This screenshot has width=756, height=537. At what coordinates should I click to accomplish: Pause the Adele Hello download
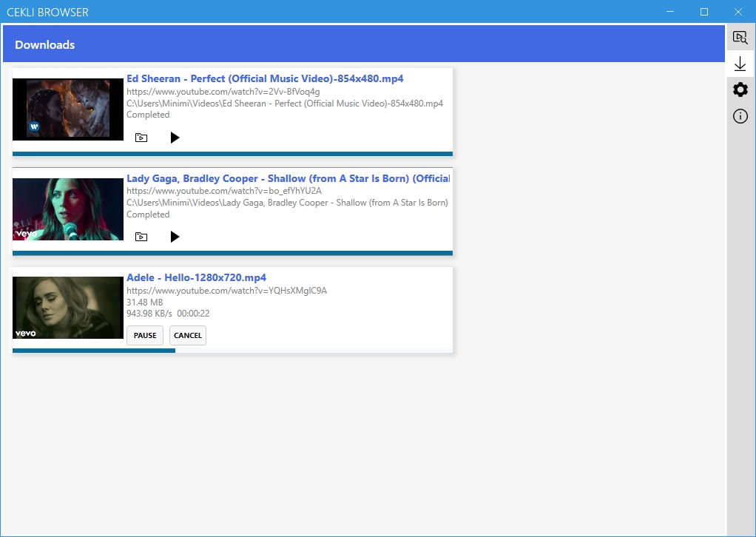pyautogui.click(x=145, y=336)
